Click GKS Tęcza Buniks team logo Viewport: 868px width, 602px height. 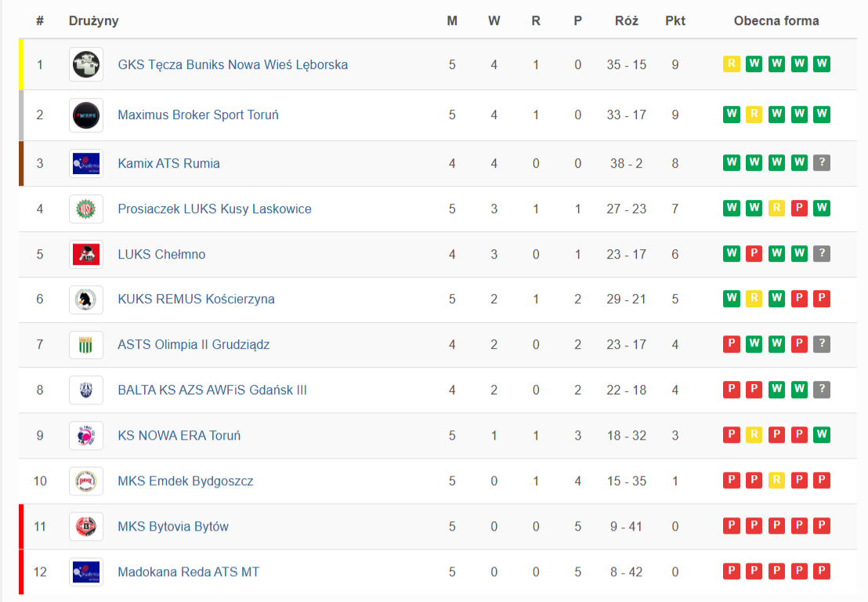pos(86,64)
